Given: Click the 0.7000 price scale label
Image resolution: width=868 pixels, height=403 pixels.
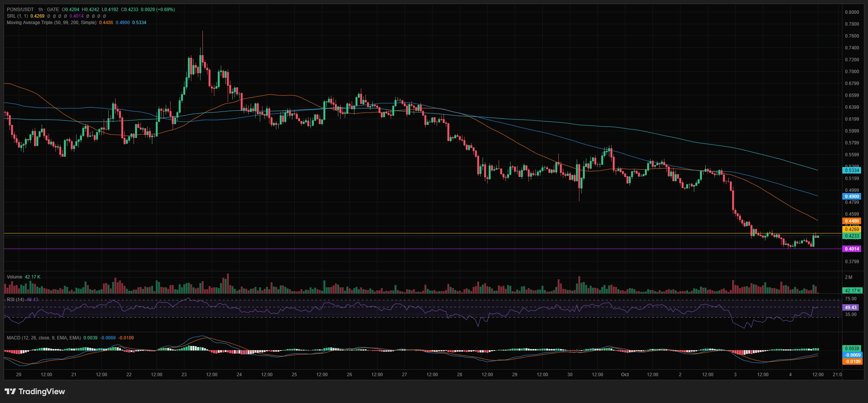Looking at the screenshot, I should coord(852,72).
